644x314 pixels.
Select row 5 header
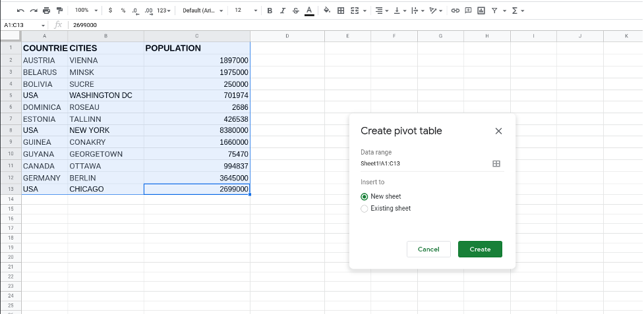(x=11, y=95)
